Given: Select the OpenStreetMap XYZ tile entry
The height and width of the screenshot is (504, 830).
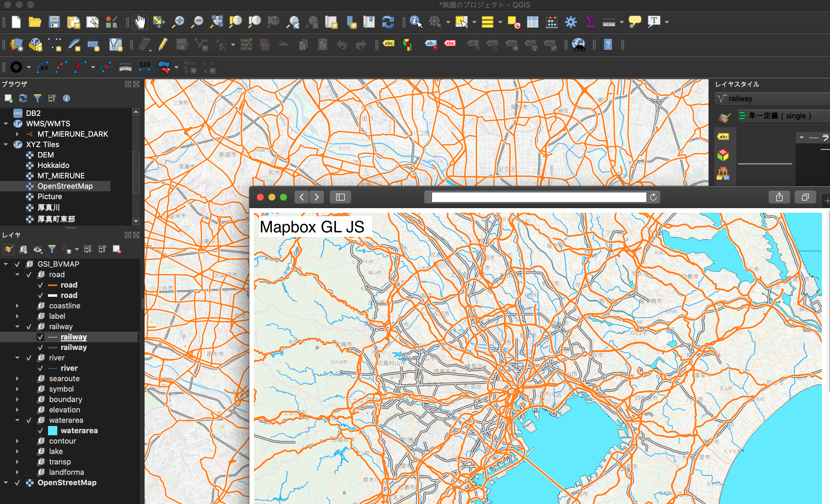Looking at the screenshot, I should coord(65,186).
